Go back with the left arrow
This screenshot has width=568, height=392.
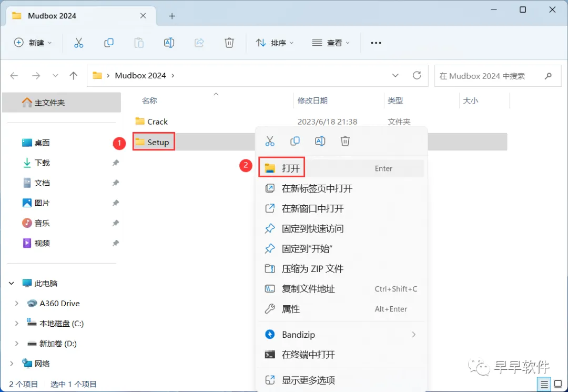point(14,75)
